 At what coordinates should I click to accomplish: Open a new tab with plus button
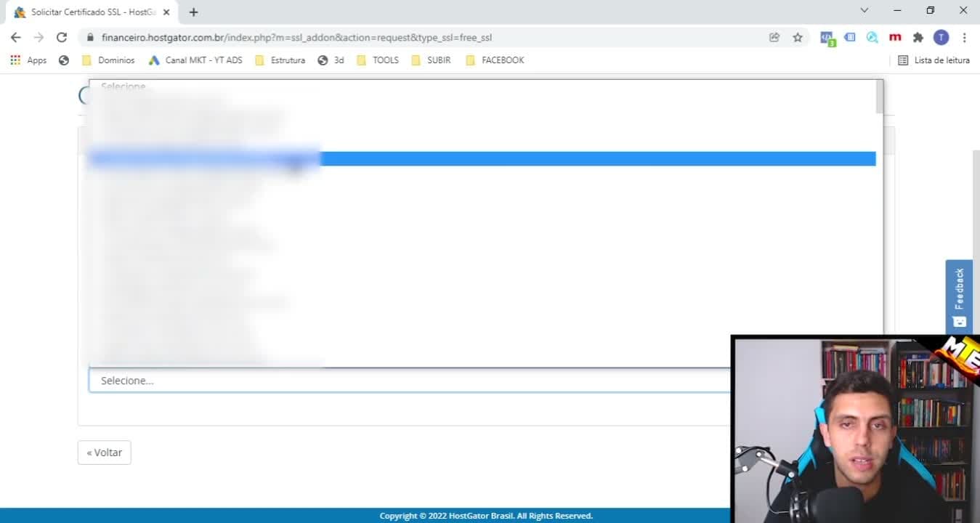pyautogui.click(x=193, y=12)
